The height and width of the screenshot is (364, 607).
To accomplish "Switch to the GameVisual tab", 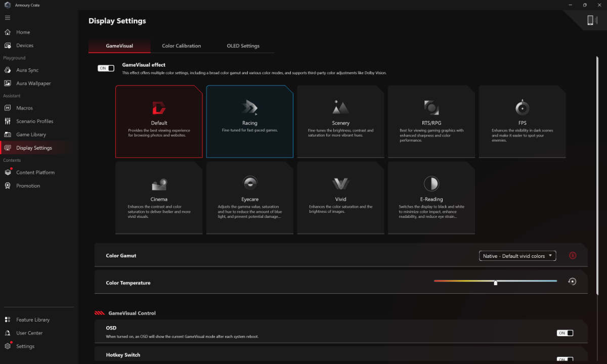I will point(119,46).
